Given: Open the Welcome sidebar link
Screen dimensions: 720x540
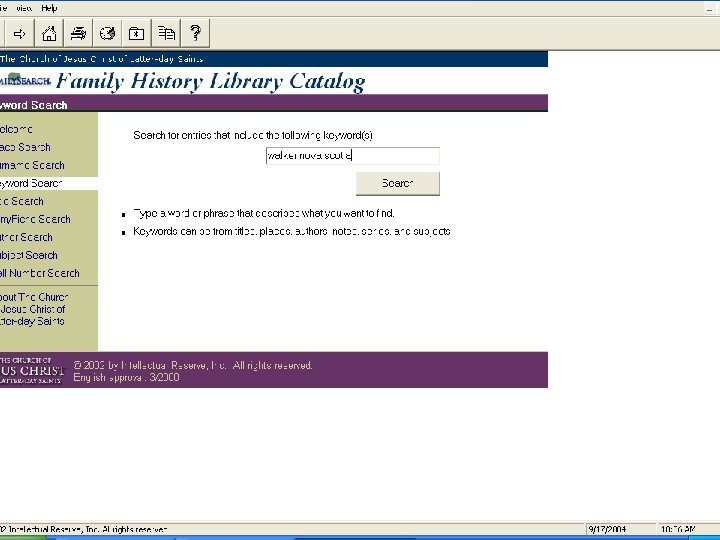Looking at the screenshot, I should [x=17, y=129].
